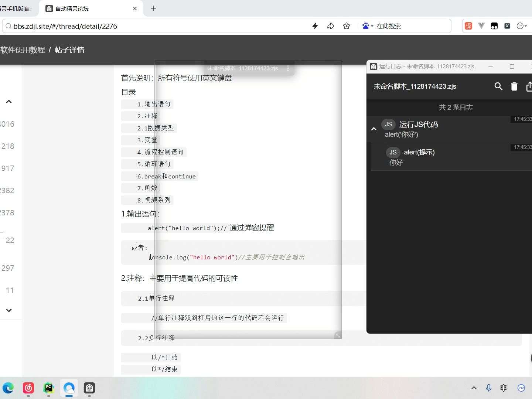Click the sidebar number 297
The image size is (532, 399).
click(x=7, y=268)
